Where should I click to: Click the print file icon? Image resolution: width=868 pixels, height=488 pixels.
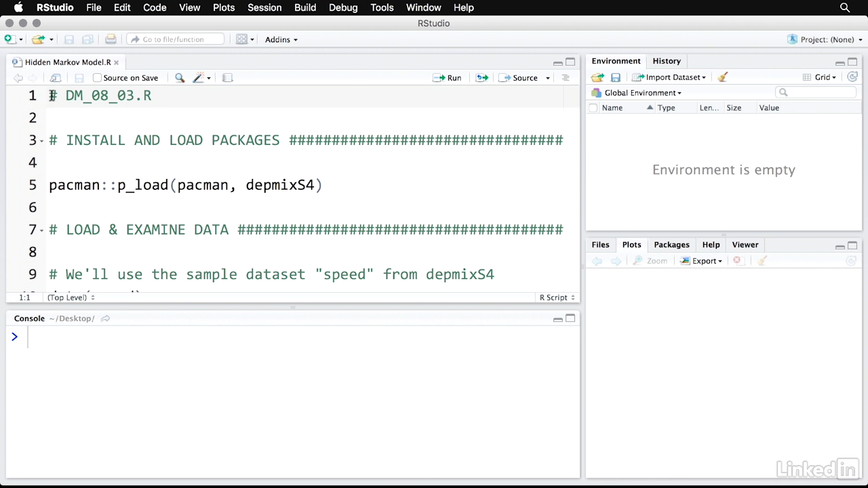111,39
